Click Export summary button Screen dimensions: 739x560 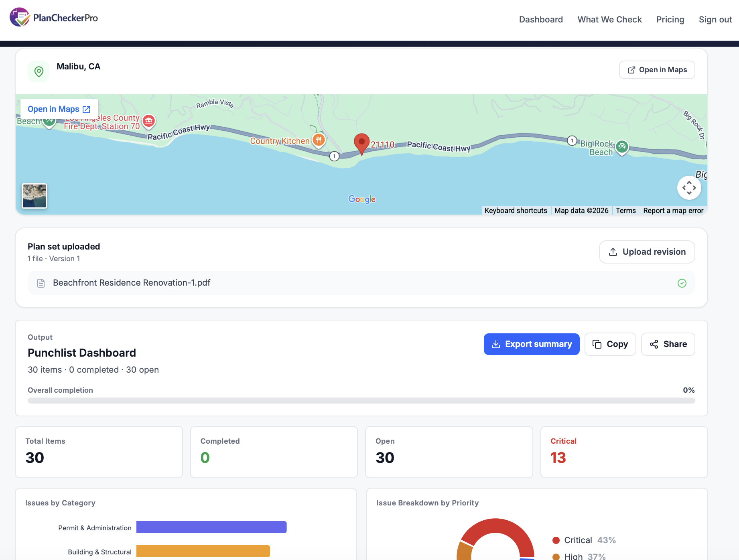(x=532, y=344)
